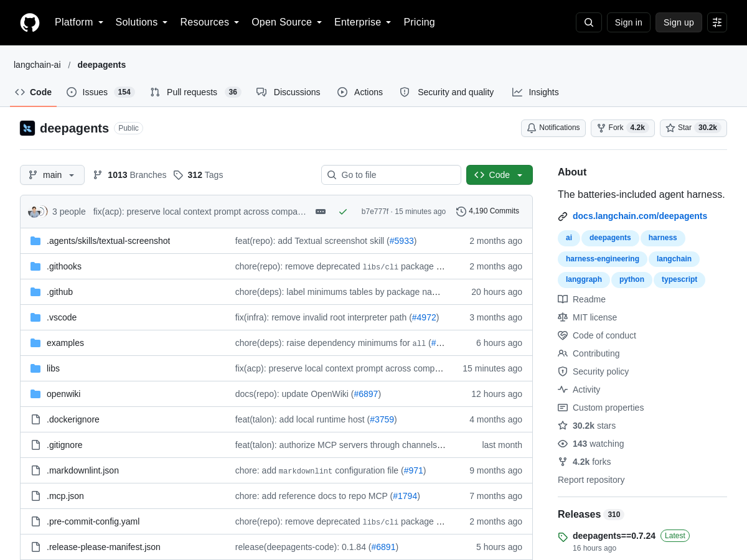Open pull request #5933 link
The height and width of the screenshot is (560, 747).
coord(402,241)
